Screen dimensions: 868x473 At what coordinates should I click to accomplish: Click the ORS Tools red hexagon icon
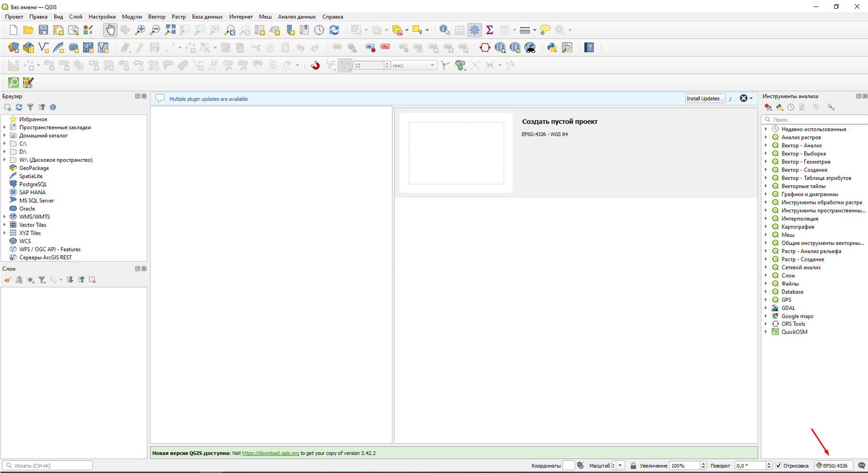tap(485, 48)
